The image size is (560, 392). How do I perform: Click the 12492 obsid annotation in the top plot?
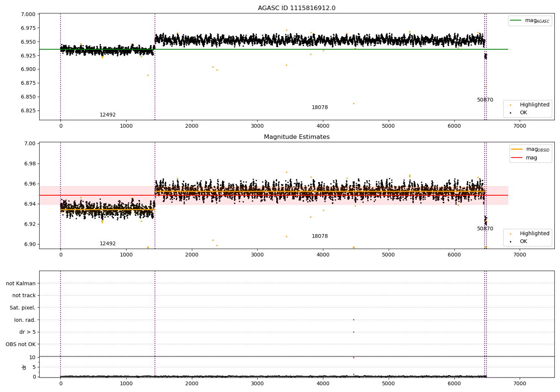coord(108,115)
